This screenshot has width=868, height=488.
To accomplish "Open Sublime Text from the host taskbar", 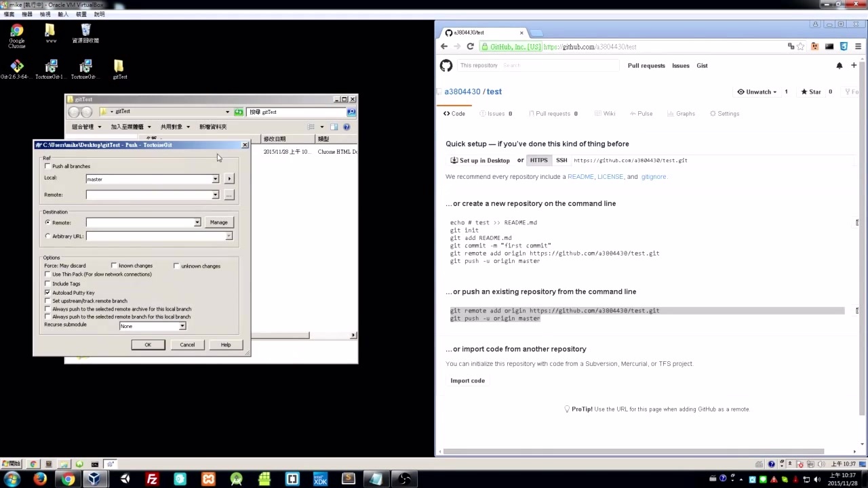I will click(x=348, y=480).
